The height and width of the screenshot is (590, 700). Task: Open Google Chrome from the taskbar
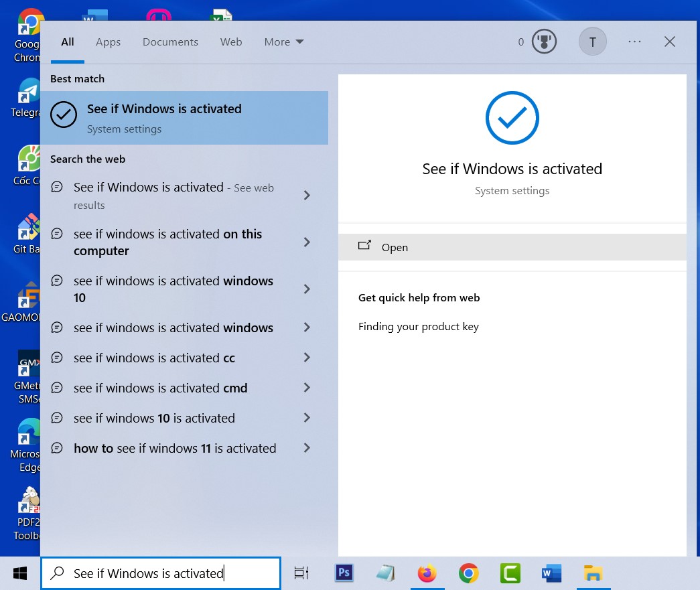(468, 573)
